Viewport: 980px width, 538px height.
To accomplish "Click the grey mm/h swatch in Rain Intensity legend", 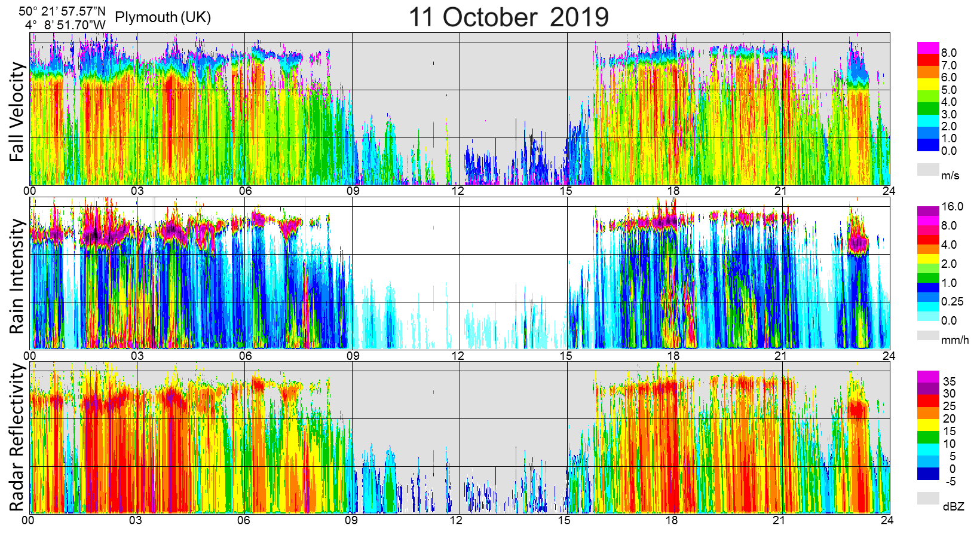I will pyautogui.click(x=928, y=336).
